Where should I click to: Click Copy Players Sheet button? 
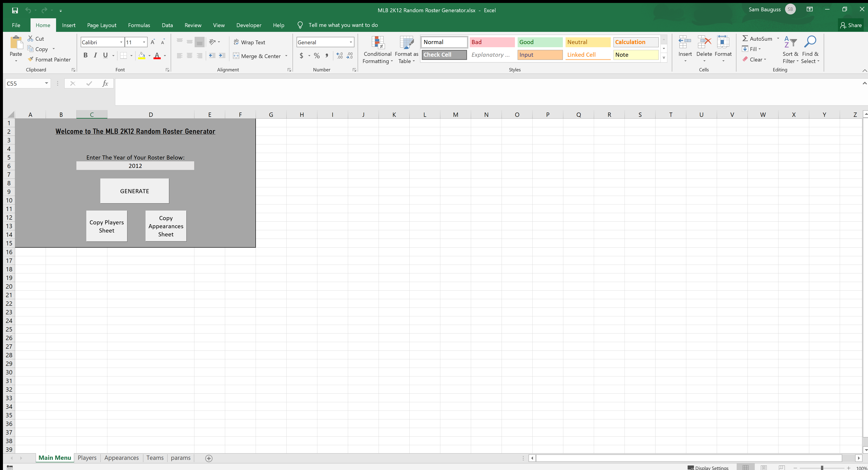coord(106,226)
